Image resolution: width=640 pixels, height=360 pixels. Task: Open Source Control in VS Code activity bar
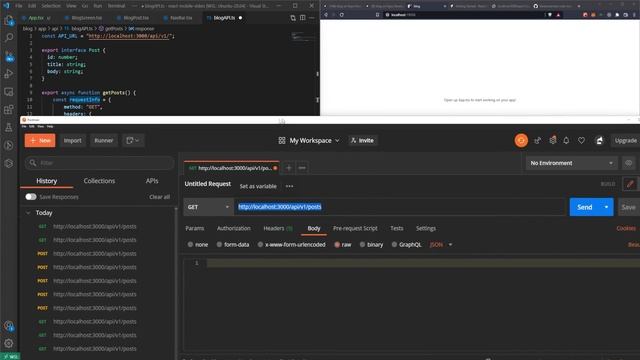(9, 56)
